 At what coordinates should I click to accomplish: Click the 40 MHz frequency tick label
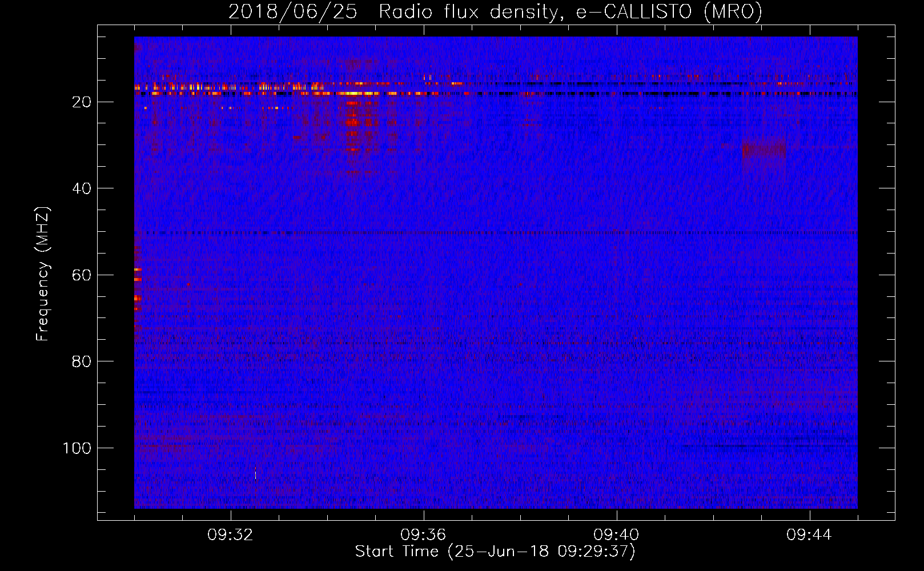(x=82, y=188)
